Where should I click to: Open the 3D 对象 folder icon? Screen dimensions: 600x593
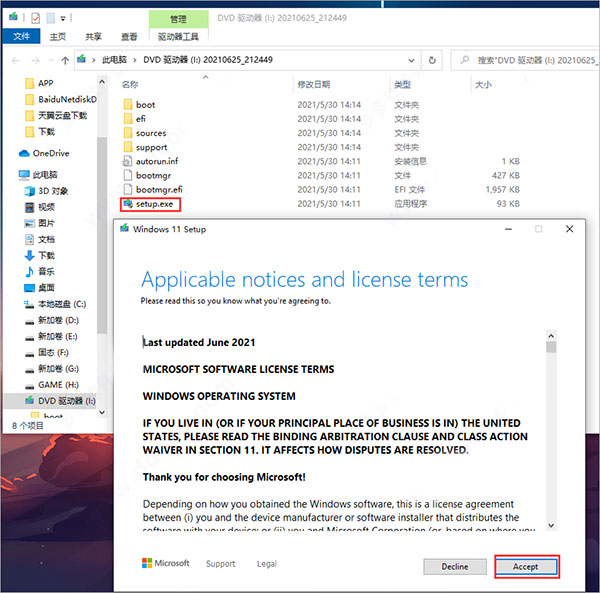click(x=29, y=191)
